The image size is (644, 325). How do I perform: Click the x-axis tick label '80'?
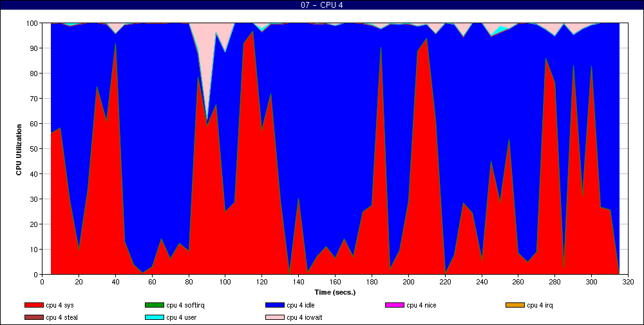tap(189, 282)
